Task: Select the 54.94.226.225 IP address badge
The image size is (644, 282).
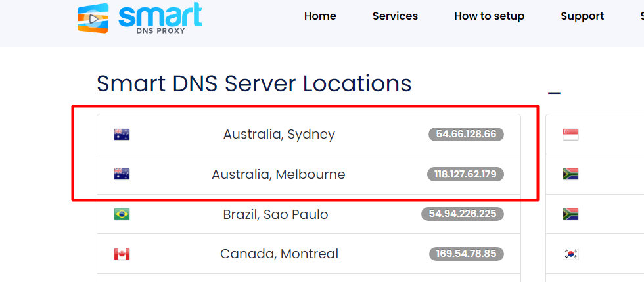Action: pos(463,214)
